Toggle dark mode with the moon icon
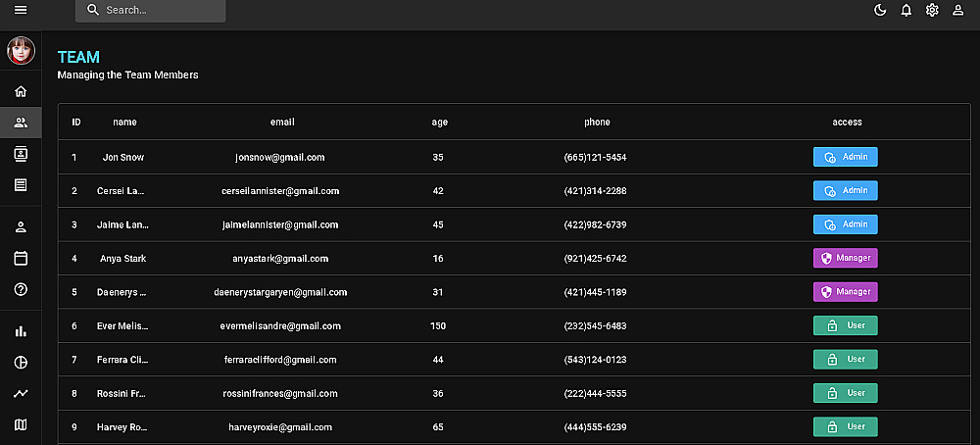980x445 pixels. tap(880, 10)
